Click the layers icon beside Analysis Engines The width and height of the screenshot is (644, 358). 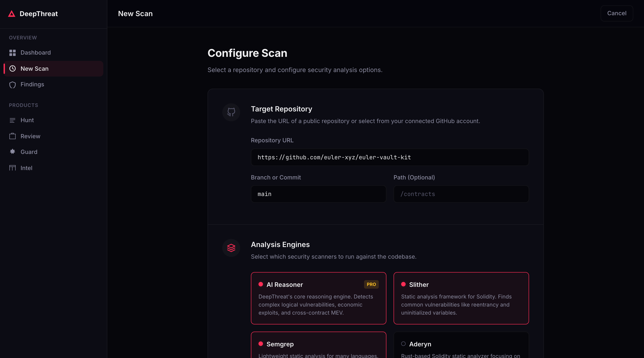pos(231,248)
